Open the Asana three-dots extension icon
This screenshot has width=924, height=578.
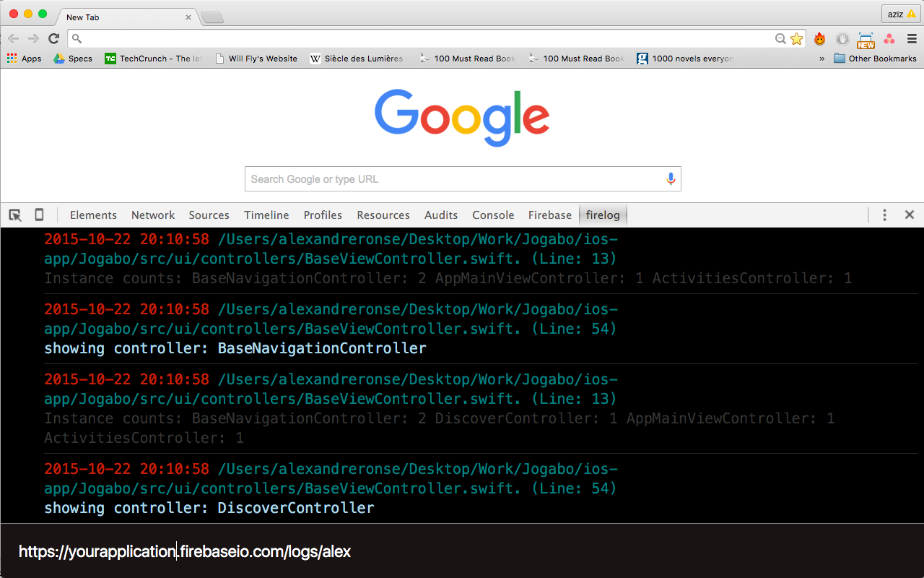(x=889, y=39)
